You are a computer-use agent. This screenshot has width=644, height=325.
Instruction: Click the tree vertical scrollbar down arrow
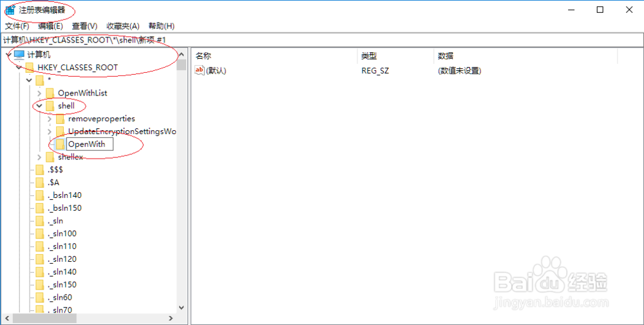coord(182,308)
